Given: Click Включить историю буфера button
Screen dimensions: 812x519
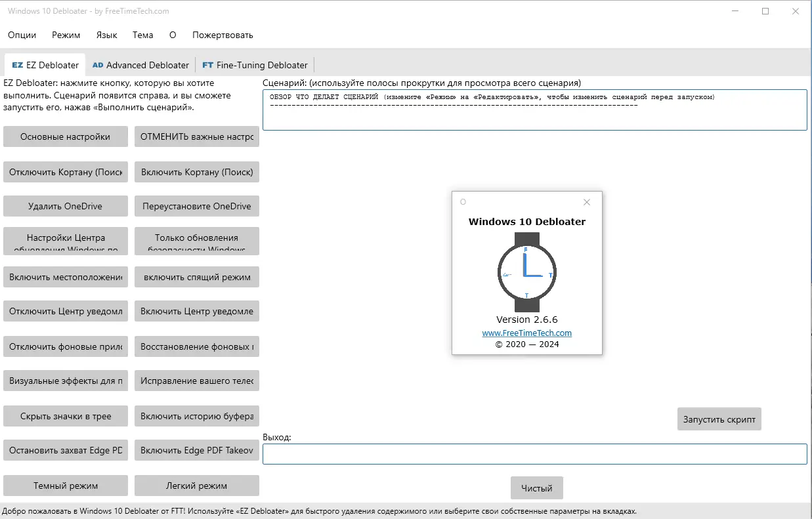Looking at the screenshot, I should (x=197, y=416).
